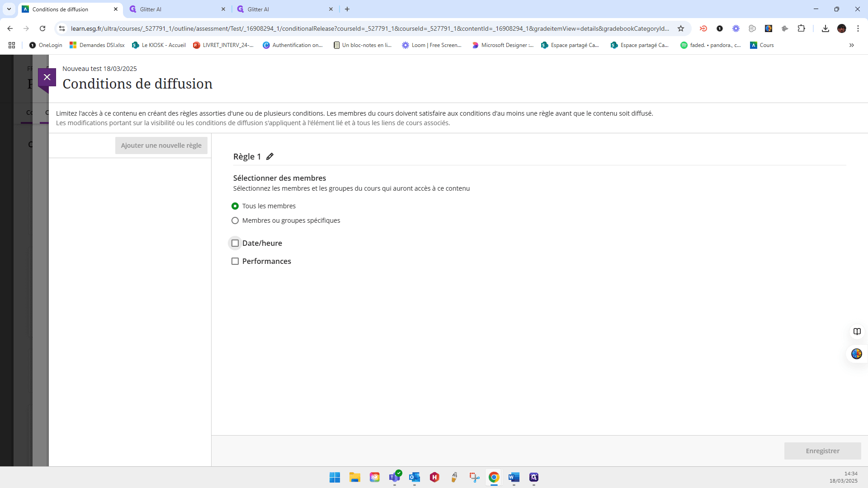Switch to the first Glitter AI tab
868x488 pixels.
[177, 9]
